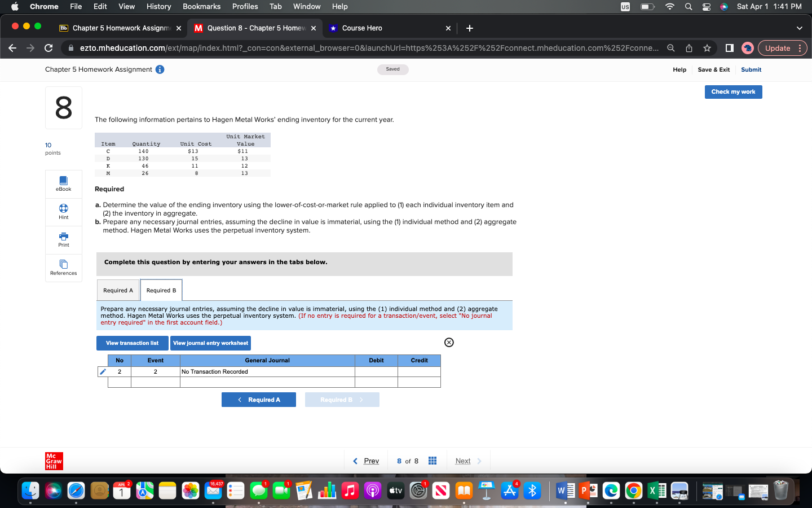Open the Apple menu
The image size is (812, 508).
click(x=15, y=7)
